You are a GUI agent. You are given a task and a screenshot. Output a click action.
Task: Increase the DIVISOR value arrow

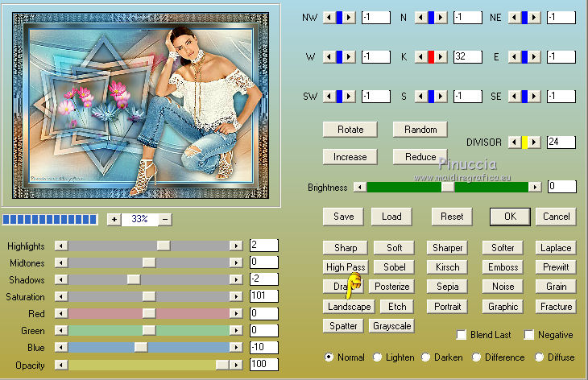tap(534, 142)
